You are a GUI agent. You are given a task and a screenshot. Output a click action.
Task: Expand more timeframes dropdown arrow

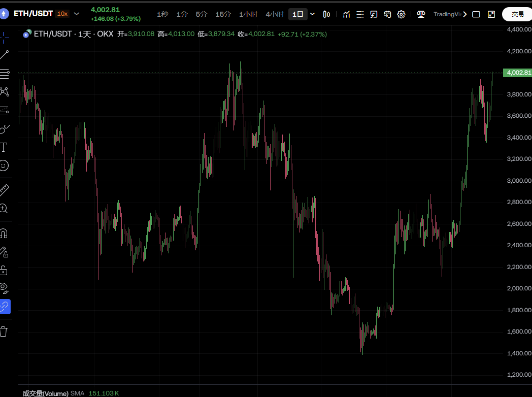pos(313,14)
